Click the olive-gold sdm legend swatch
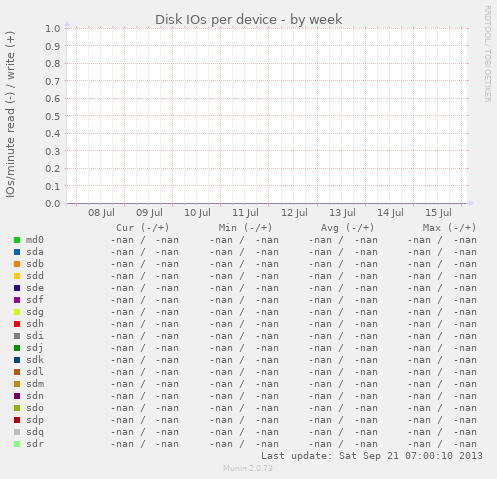 coord(17,384)
